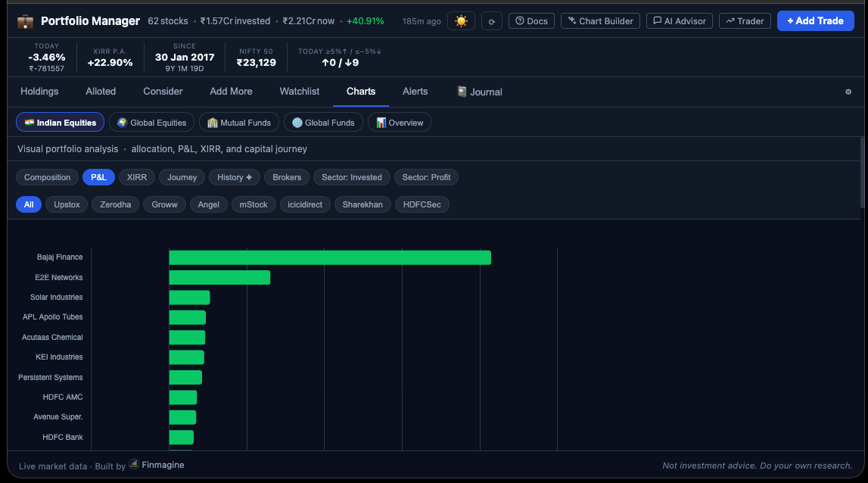Click the Add Trade button

816,21
